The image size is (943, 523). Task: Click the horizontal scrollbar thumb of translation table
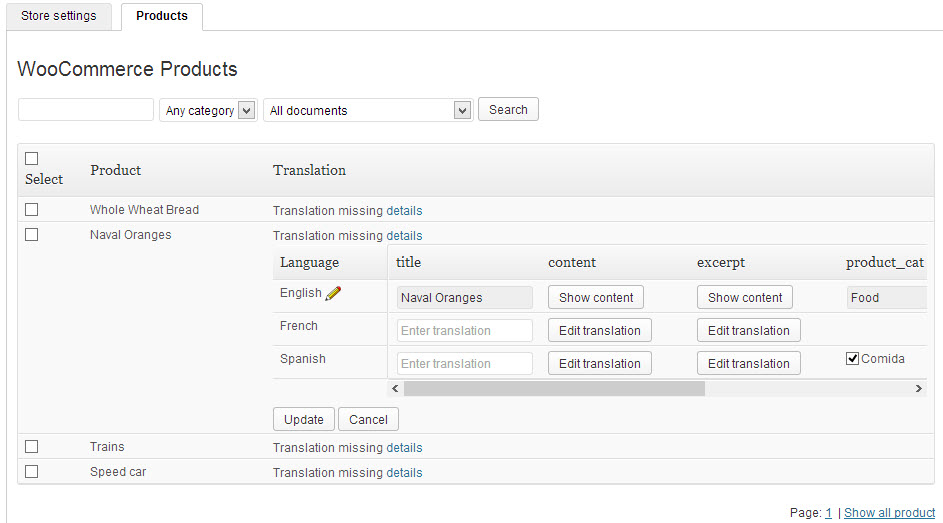coord(554,389)
